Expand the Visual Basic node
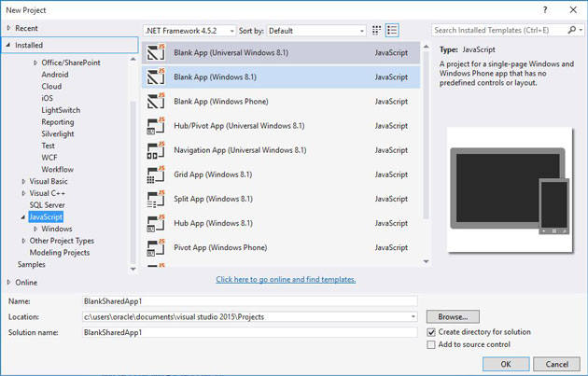Image resolution: width=588 pixels, height=376 pixels. point(23,181)
